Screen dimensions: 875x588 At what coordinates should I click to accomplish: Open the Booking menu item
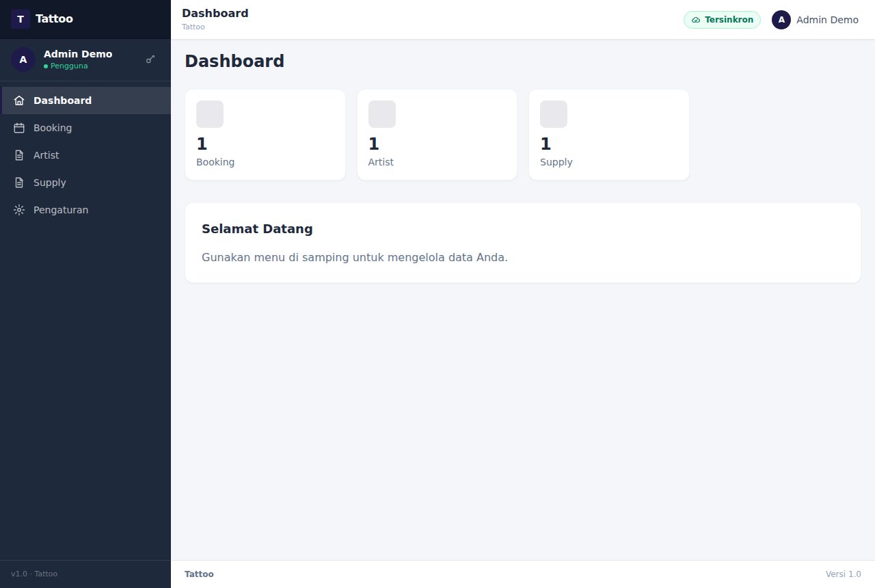tap(85, 128)
